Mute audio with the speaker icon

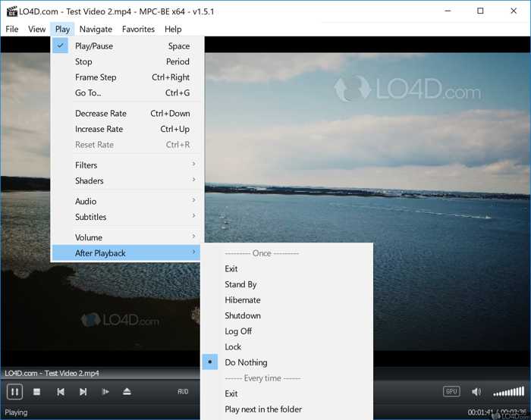(476, 392)
